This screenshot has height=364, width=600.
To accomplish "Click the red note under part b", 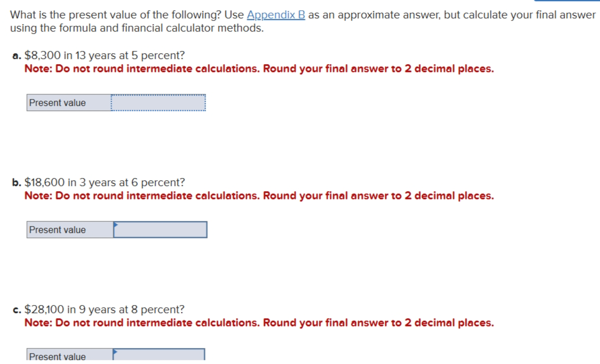I will click(258, 195).
